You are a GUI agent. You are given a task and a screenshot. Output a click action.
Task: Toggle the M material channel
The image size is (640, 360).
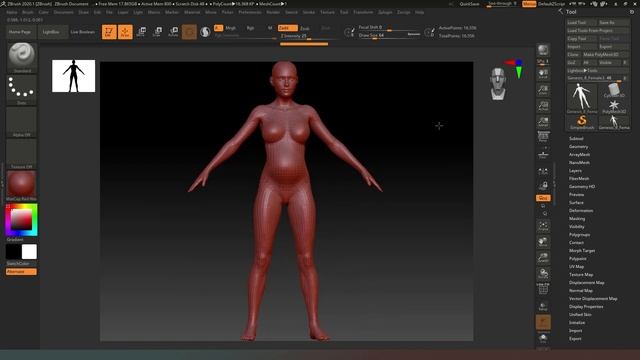[270, 28]
